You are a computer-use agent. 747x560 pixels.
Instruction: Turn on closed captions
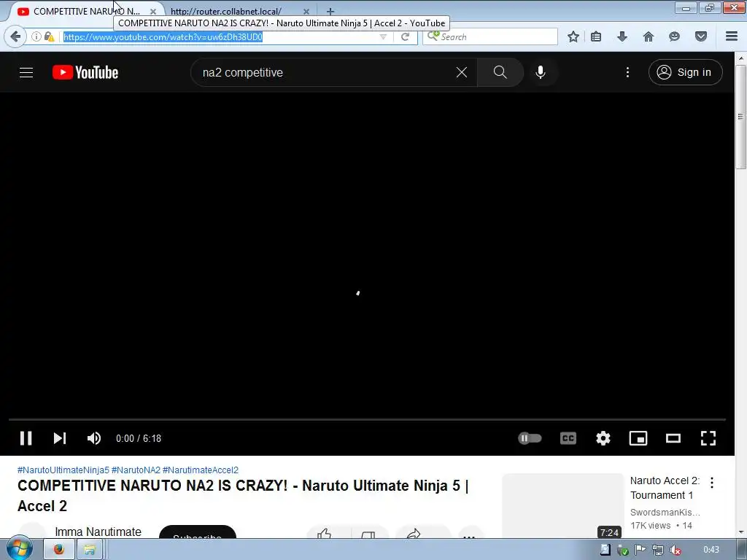tap(568, 438)
